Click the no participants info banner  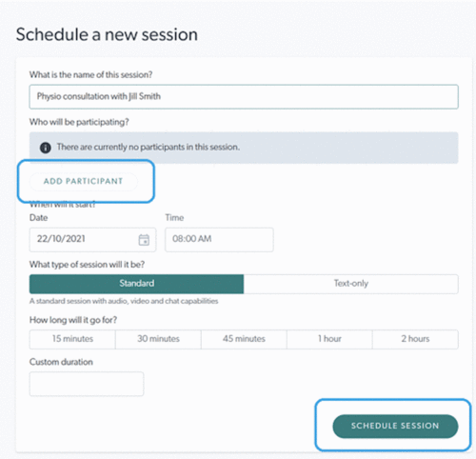[x=244, y=148]
